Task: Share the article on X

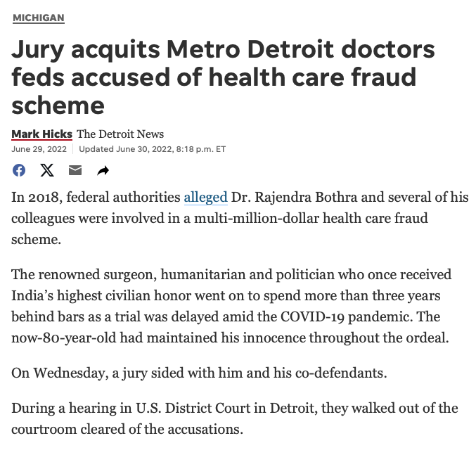Action: [x=47, y=170]
